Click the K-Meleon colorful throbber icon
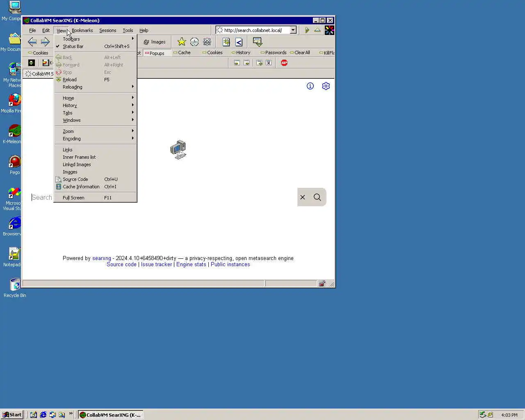Viewport: 525px width, 420px height. click(x=329, y=30)
